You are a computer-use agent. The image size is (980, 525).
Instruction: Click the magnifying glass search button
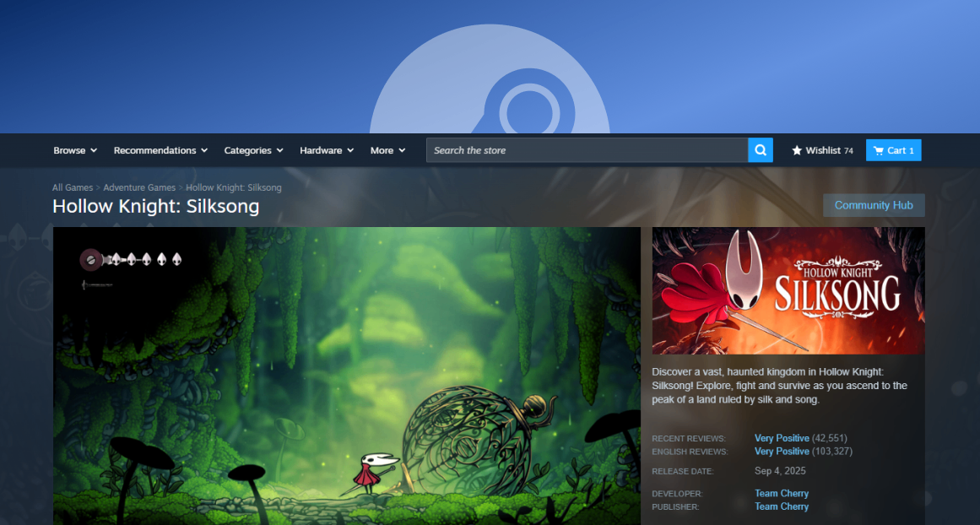761,150
